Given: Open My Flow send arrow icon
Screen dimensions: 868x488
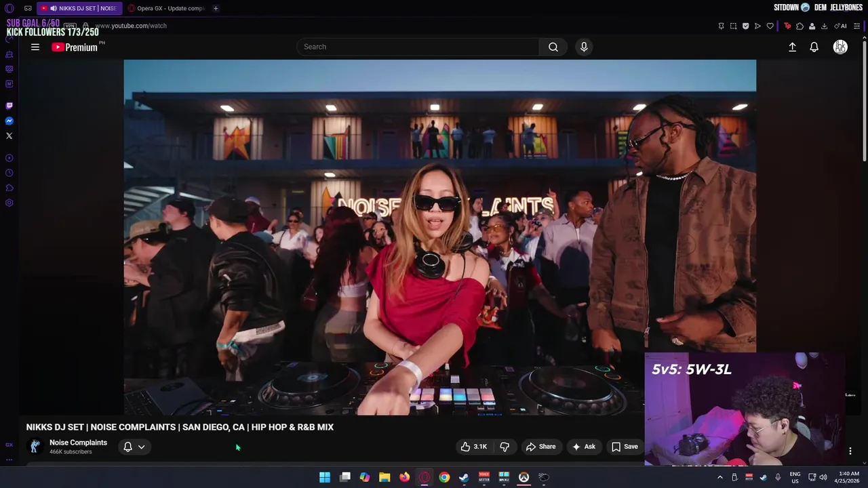Looking at the screenshot, I should [757, 26].
